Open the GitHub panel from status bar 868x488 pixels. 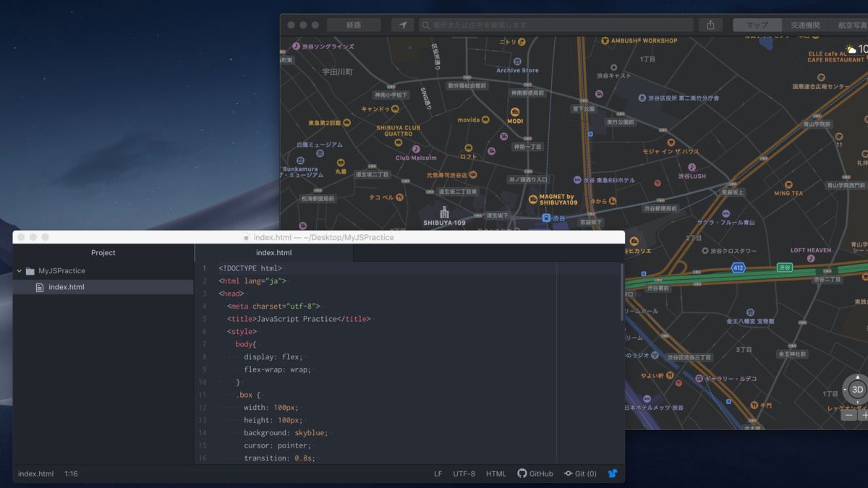coord(535,474)
